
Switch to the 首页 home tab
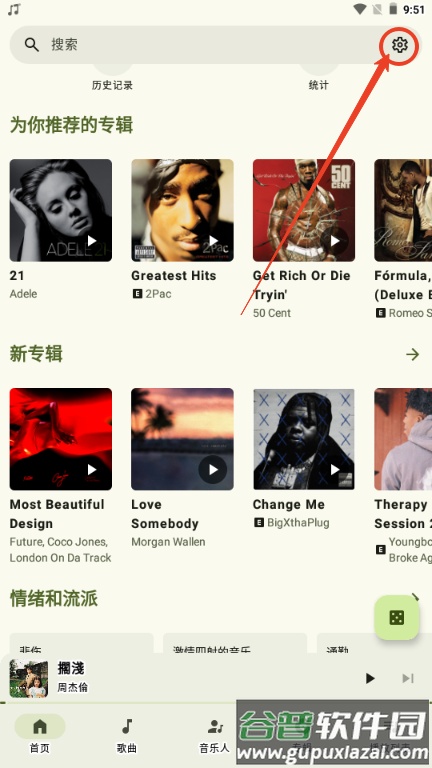(x=40, y=734)
